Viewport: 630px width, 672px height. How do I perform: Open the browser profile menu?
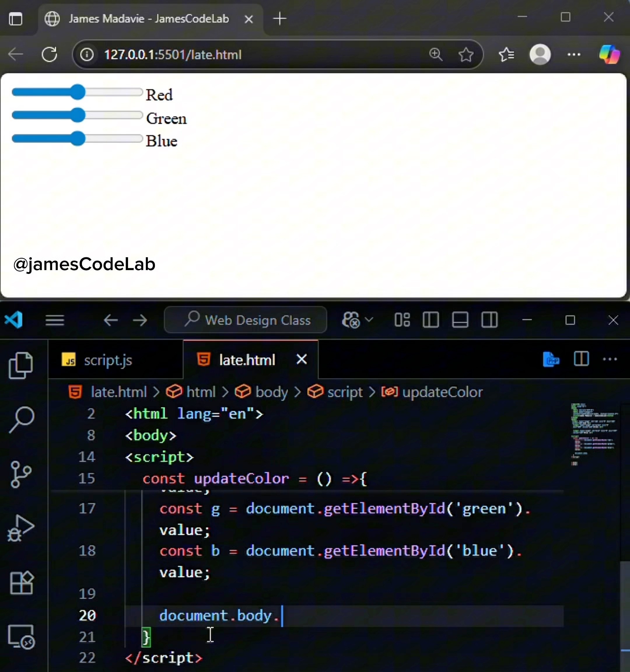pos(540,55)
